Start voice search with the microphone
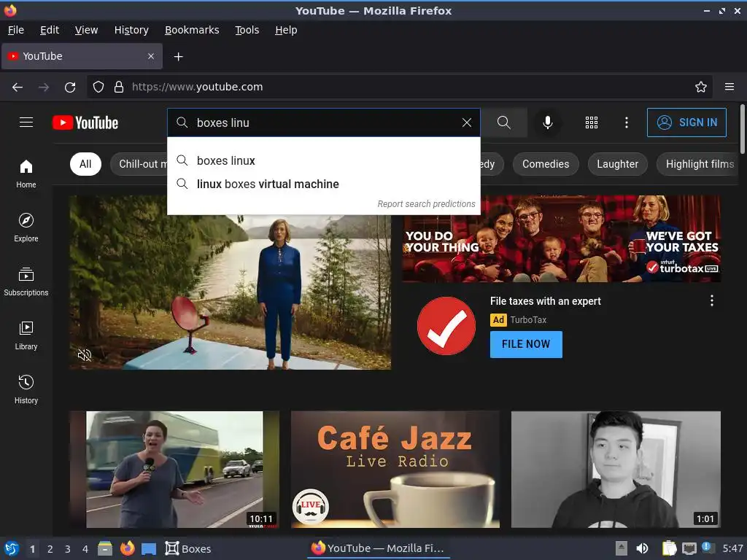 coord(548,122)
